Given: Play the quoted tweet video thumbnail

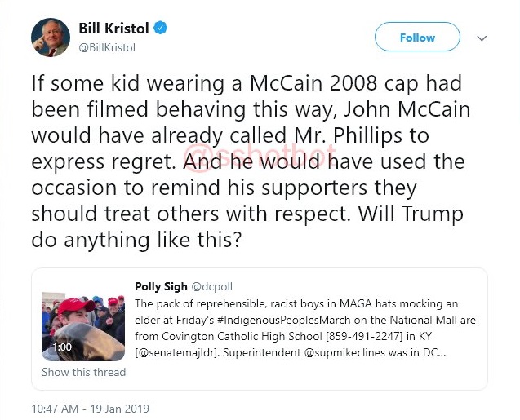Looking at the screenshot, I should click(83, 326).
